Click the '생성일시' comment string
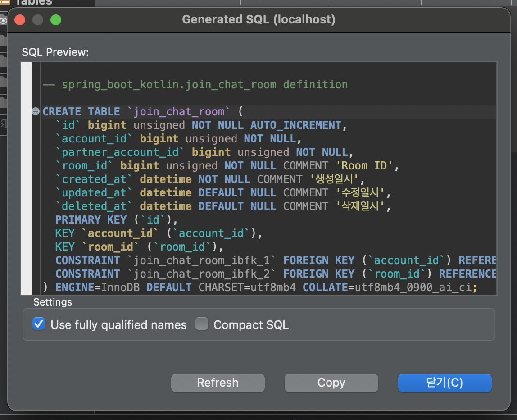Screen dimensions: 517x420 (x=334, y=179)
